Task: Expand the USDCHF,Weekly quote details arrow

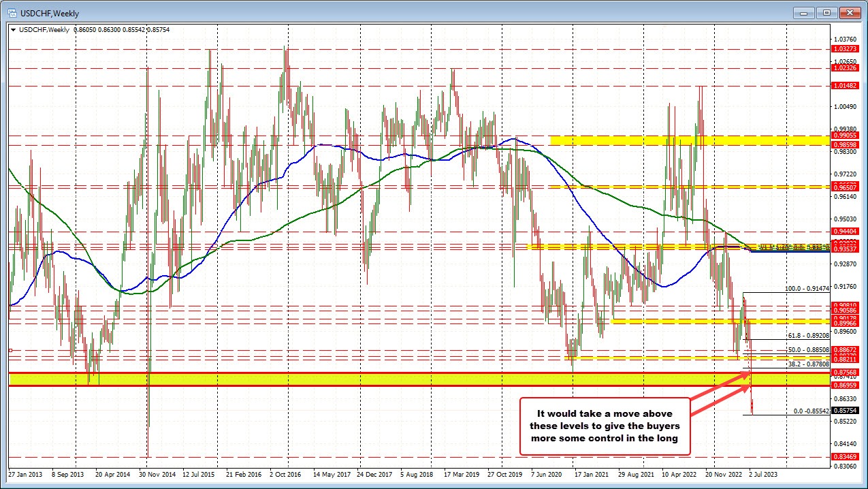Action: tap(12, 30)
